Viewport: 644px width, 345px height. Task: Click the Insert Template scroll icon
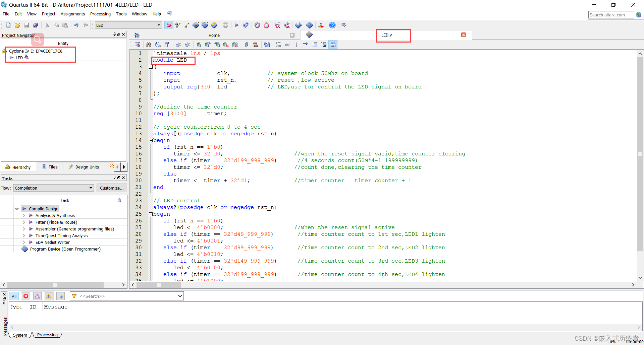click(256, 45)
